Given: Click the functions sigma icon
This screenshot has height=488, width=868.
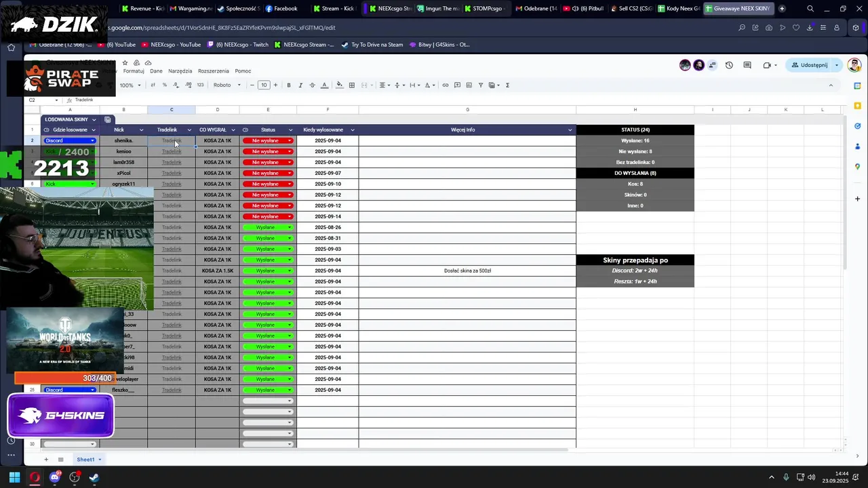Looking at the screenshot, I should (508, 85).
